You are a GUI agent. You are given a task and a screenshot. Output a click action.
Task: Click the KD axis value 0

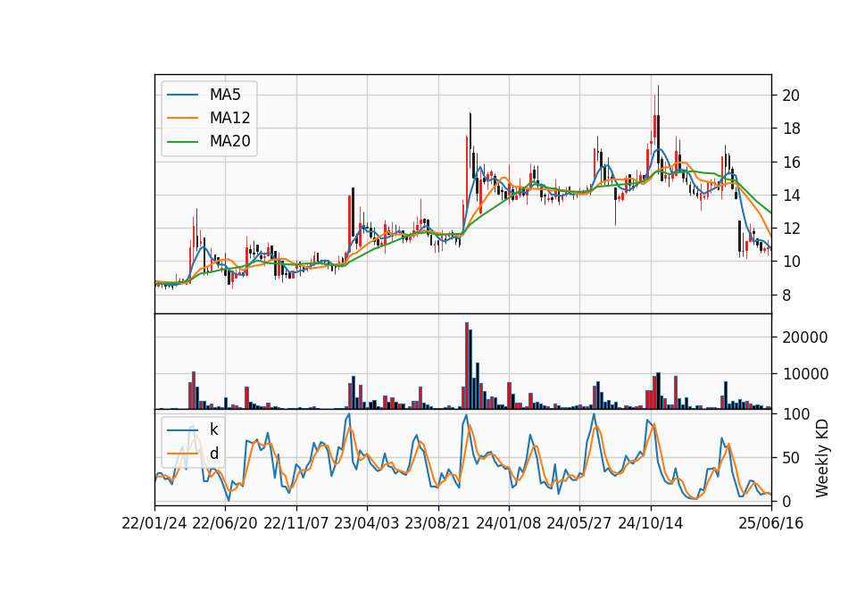coord(786,501)
